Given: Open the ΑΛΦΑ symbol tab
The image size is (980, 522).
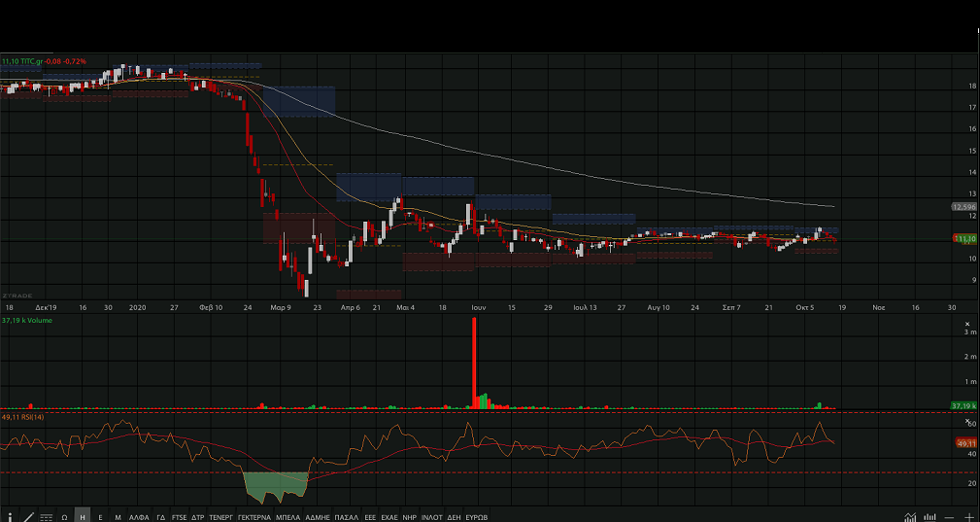Looking at the screenshot, I should tap(139, 516).
